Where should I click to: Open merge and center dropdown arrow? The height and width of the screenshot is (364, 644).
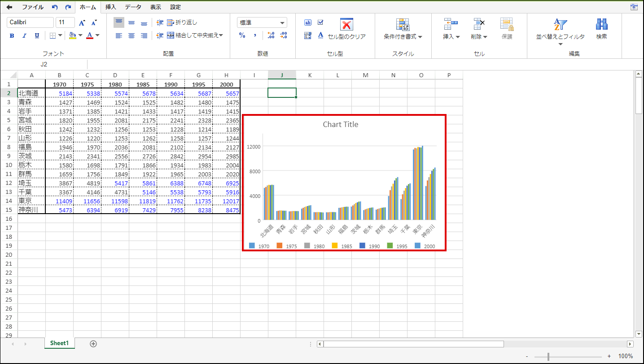pos(221,35)
